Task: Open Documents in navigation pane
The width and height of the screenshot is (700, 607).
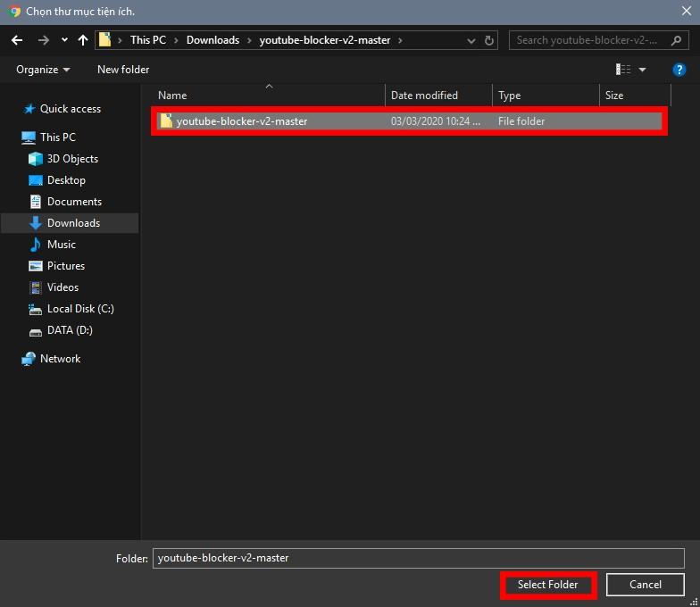Action: coord(75,202)
